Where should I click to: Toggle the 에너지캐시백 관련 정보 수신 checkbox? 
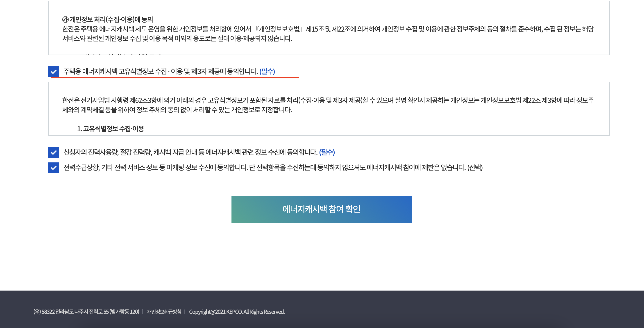(x=54, y=152)
